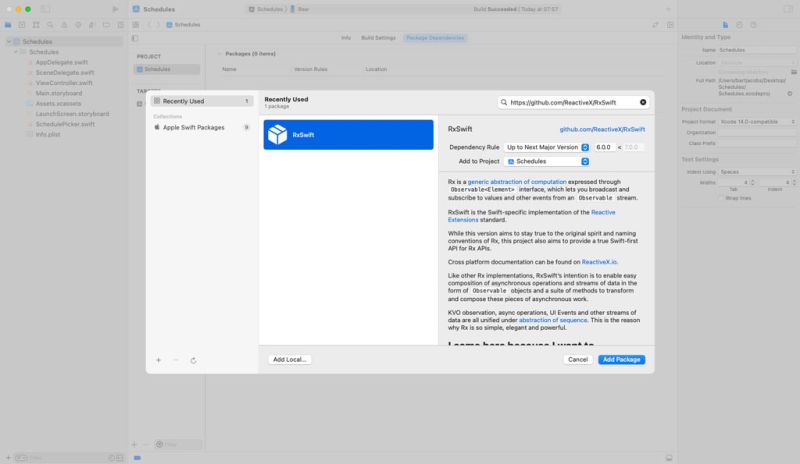Screen dimensions: 800x464
Task: Open the Add to Project dropdown
Action: pyautogui.click(x=547, y=161)
